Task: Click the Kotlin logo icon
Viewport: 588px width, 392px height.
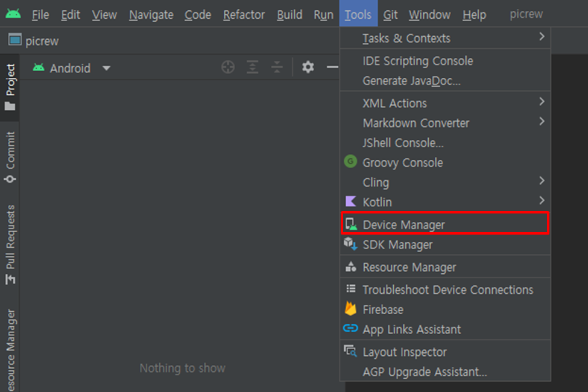Action: [350, 201]
